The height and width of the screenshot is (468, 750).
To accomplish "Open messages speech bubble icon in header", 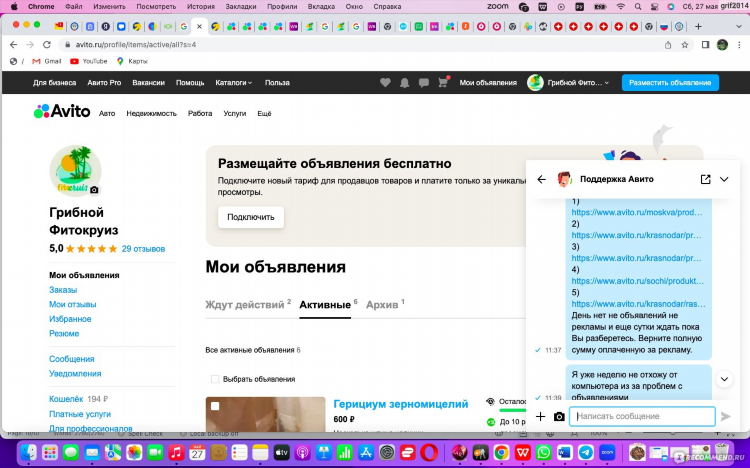I will tap(424, 83).
